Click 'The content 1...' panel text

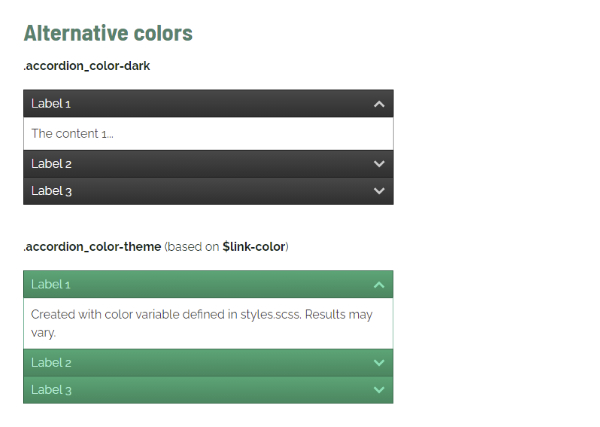click(72, 134)
